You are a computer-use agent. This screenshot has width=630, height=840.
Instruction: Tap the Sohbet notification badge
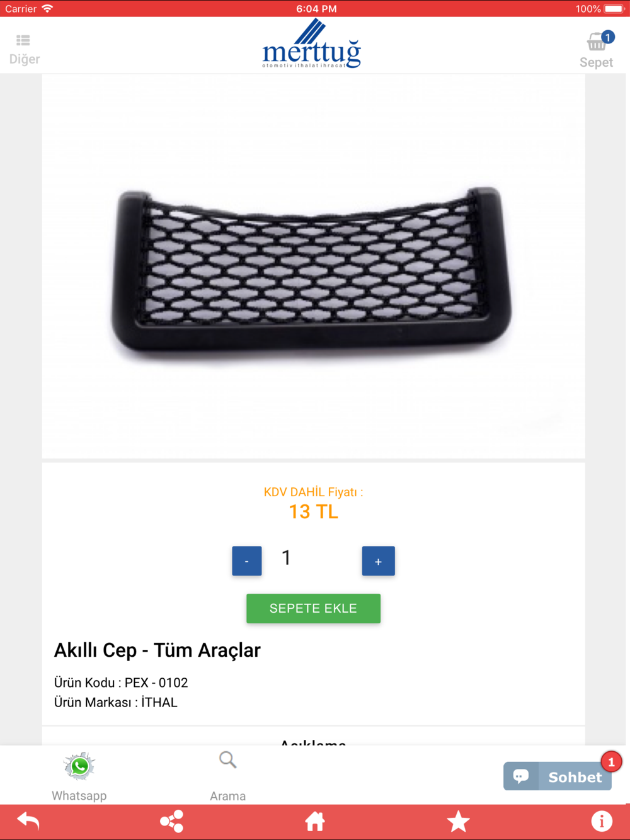(611, 762)
